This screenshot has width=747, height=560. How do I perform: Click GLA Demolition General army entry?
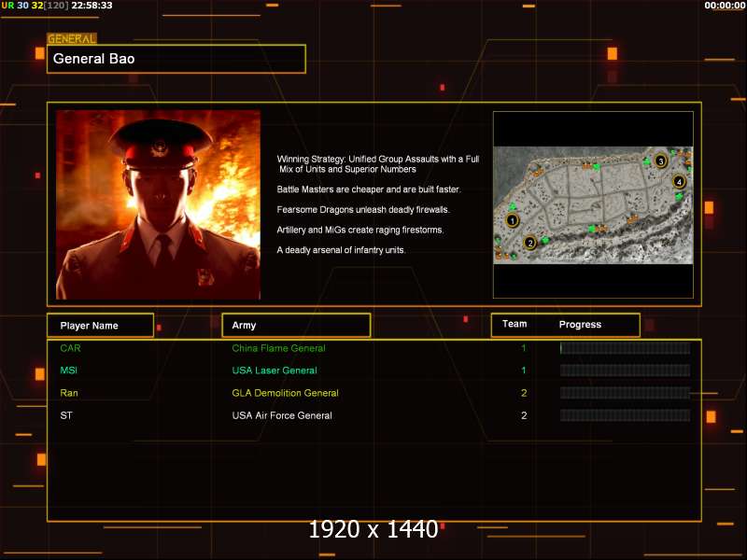coord(286,393)
